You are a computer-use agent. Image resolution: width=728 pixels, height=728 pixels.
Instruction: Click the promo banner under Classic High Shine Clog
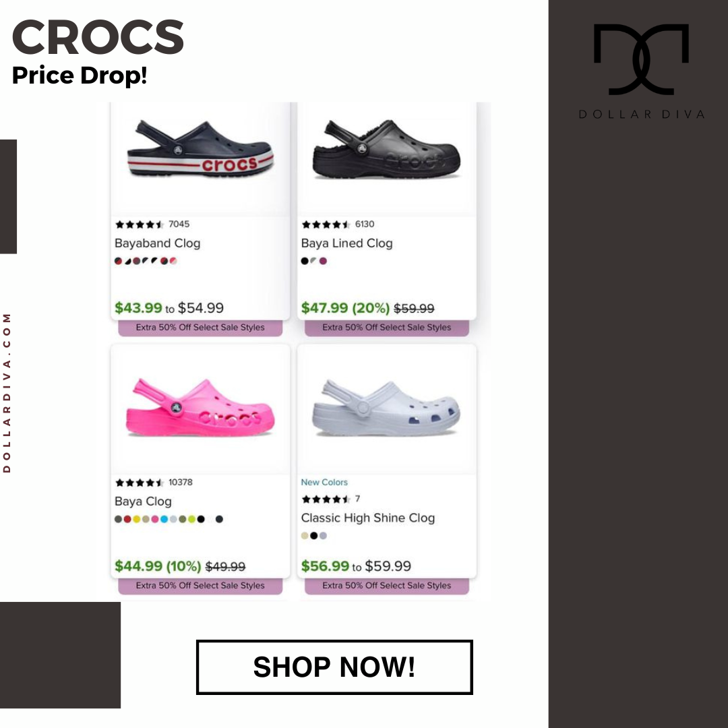[x=387, y=586]
